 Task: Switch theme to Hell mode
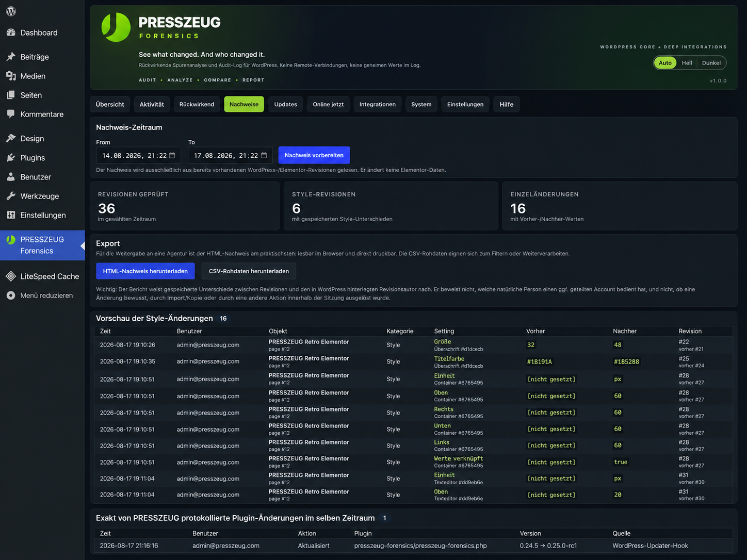[x=687, y=63]
